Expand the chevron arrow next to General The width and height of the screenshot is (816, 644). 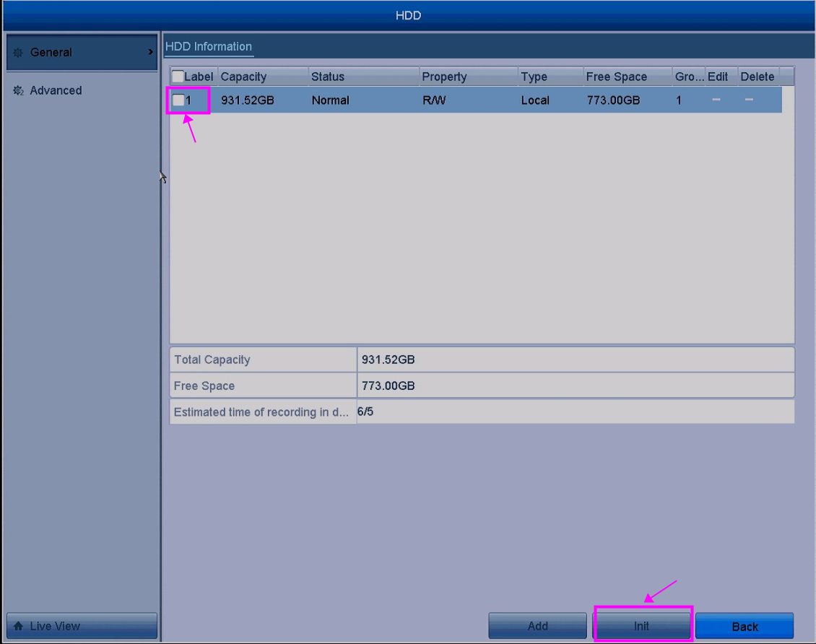click(150, 52)
